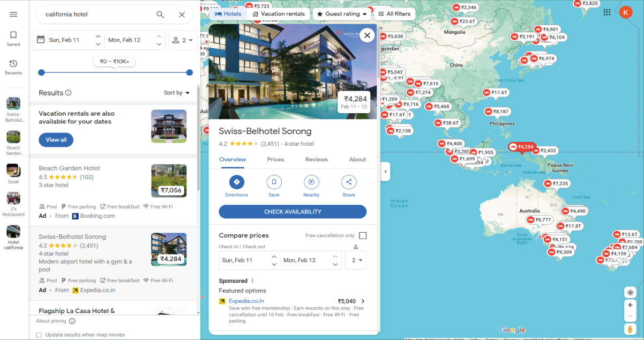Open the main hamburger menu
Viewport: 644px width, 340px height.
[13, 14]
